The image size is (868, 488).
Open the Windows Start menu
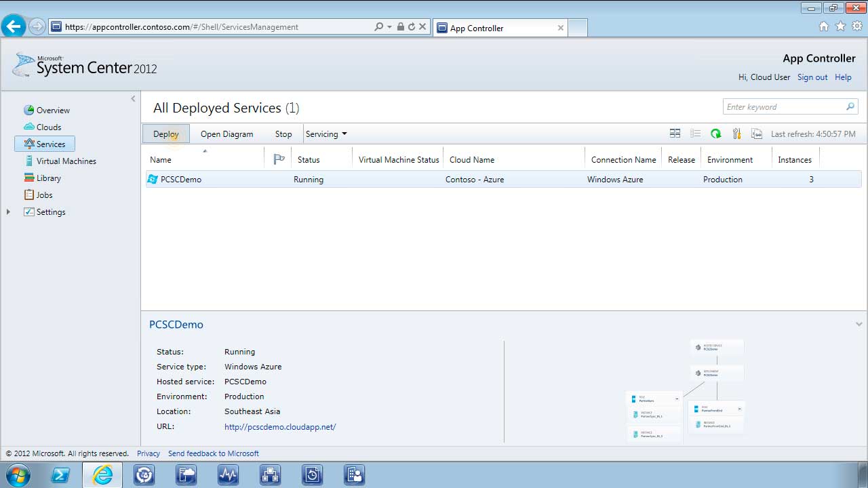pos(17,475)
